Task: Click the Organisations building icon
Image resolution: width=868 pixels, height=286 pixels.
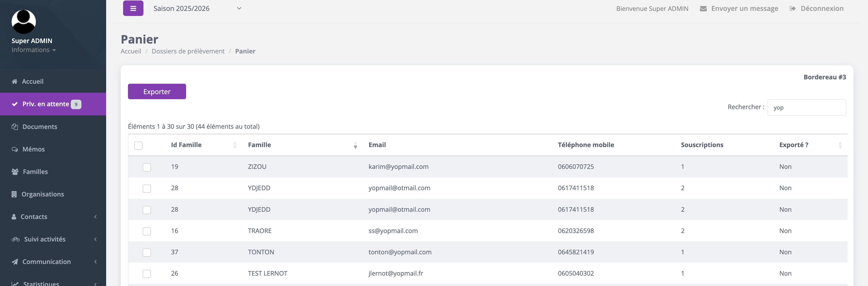Action: click(x=14, y=194)
